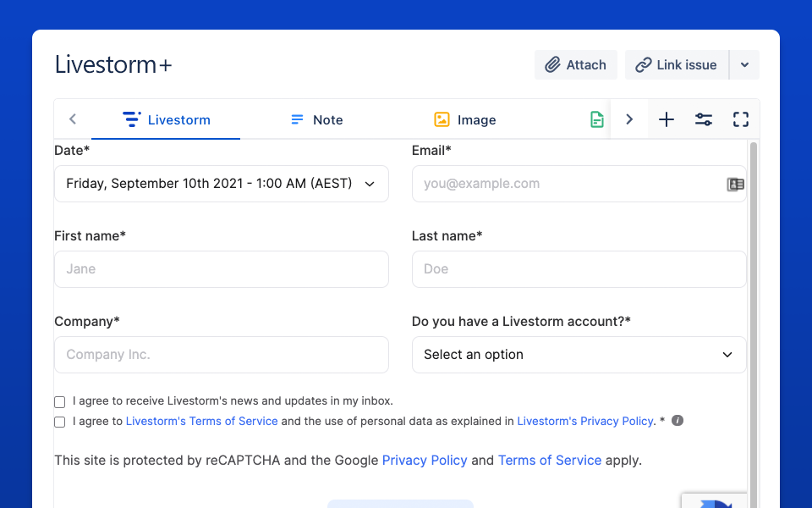812x508 pixels.
Task: Focus the Last name field
Action: (579, 269)
